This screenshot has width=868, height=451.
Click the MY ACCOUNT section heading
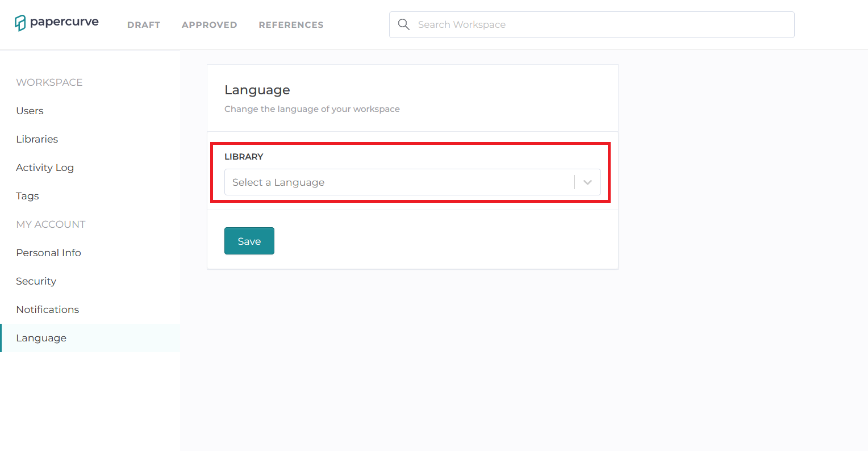point(51,224)
